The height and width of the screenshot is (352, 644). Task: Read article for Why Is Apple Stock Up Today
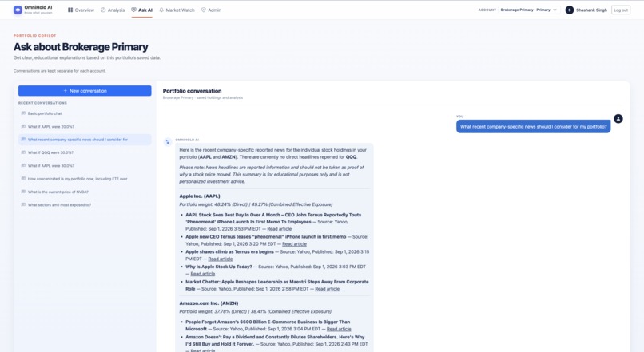(202, 274)
